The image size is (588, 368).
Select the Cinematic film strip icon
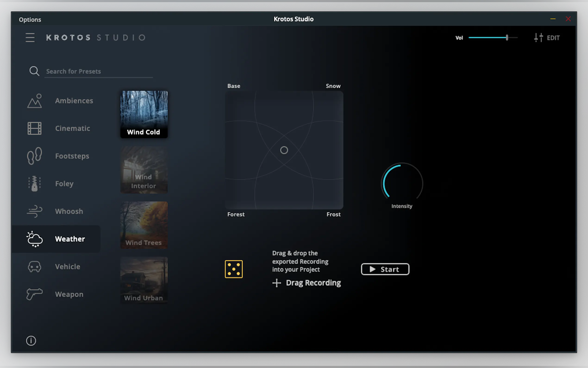coord(34,128)
